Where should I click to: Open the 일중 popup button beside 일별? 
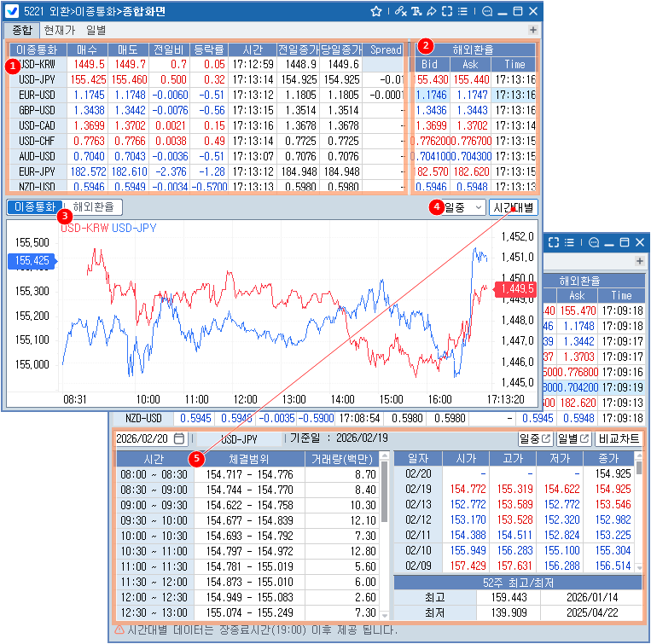click(535, 438)
